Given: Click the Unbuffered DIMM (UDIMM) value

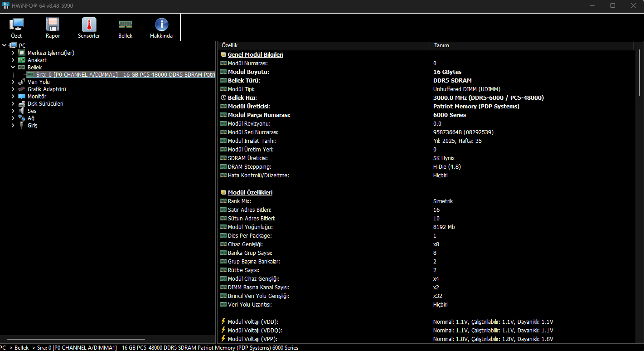Looking at the screenshot, I should point(467,89).
